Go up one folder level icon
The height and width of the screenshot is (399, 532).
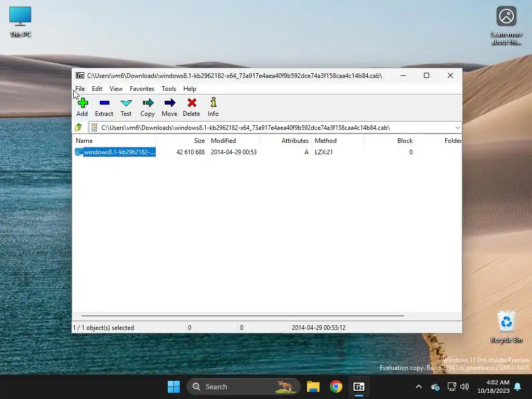click(x=78, y=128)
